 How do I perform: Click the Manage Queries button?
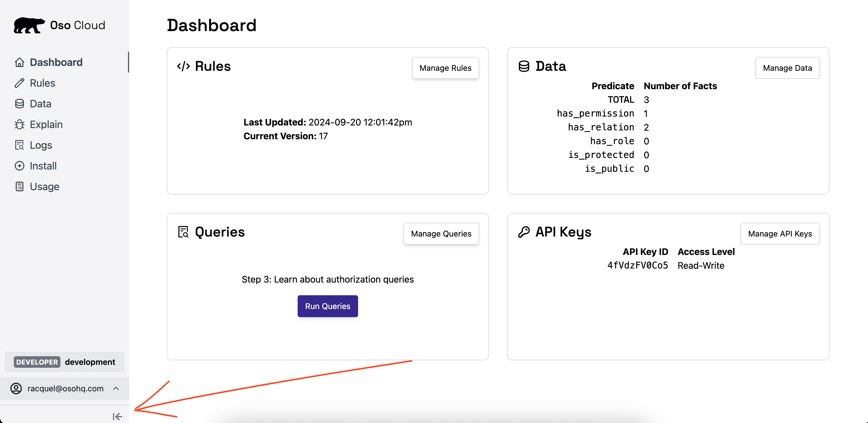[441, 234]
